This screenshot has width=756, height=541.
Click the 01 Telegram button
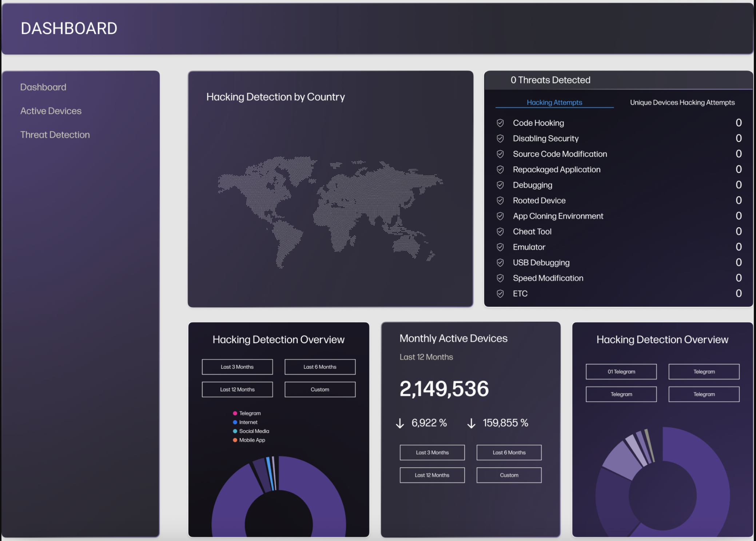621,372
